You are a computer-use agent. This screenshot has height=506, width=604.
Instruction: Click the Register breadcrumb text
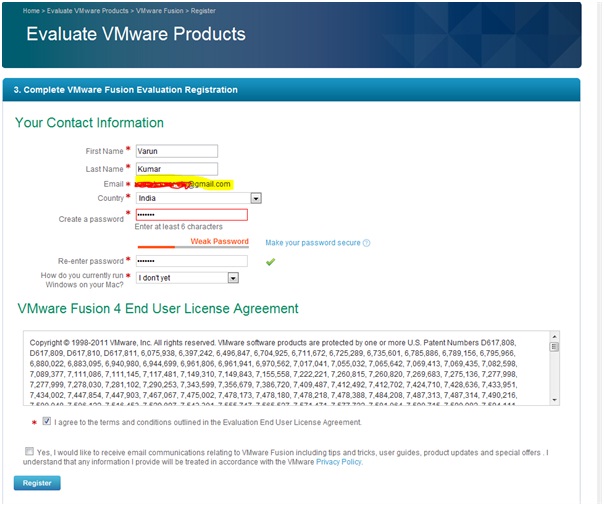[x=203, y=11]
